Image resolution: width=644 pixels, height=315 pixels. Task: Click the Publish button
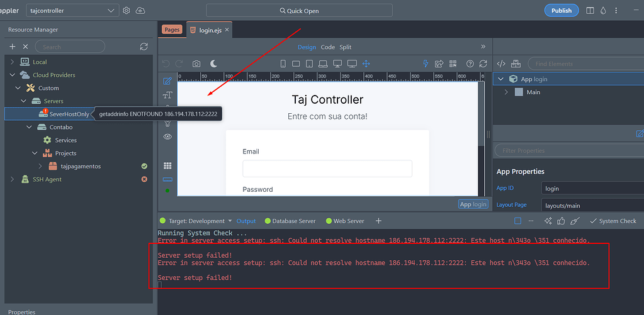(562, 11)
